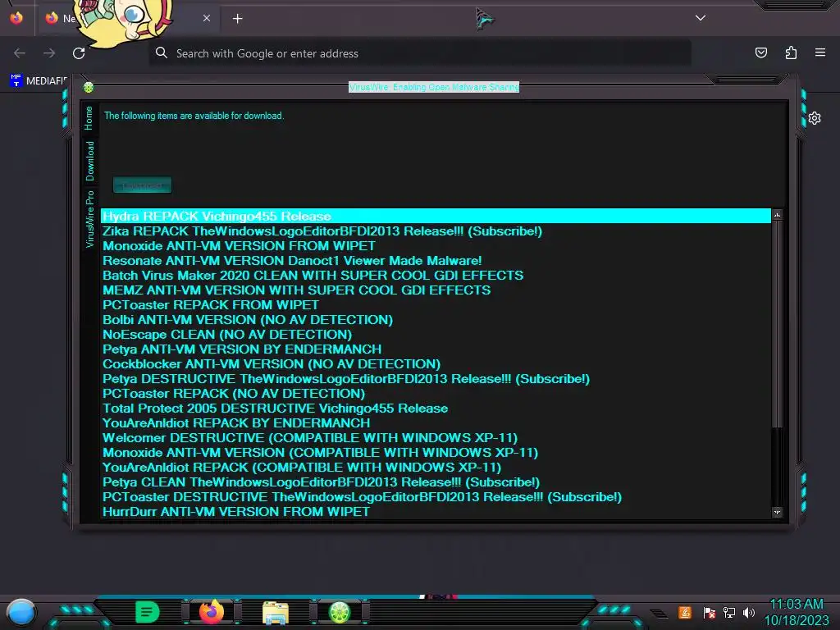
Task: Select Petya CLEAN TheWindowsLogoEditorBFDI2013 entry
Action: click(436, 482)
